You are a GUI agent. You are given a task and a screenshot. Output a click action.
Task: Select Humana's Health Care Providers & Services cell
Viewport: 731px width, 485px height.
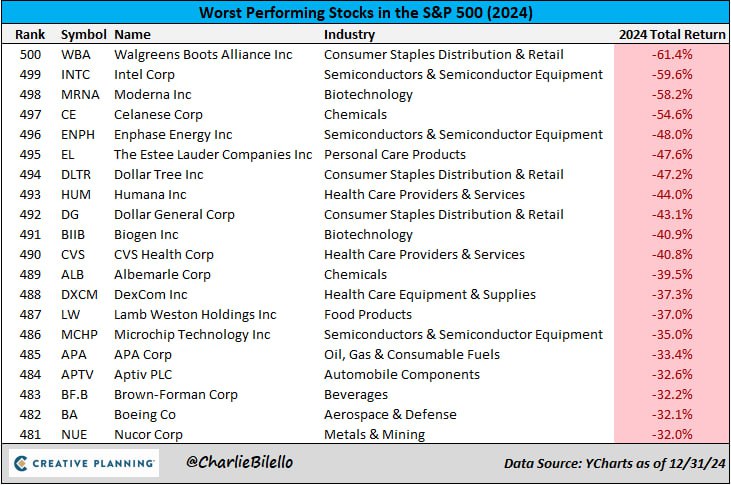(x=424, y=194)
